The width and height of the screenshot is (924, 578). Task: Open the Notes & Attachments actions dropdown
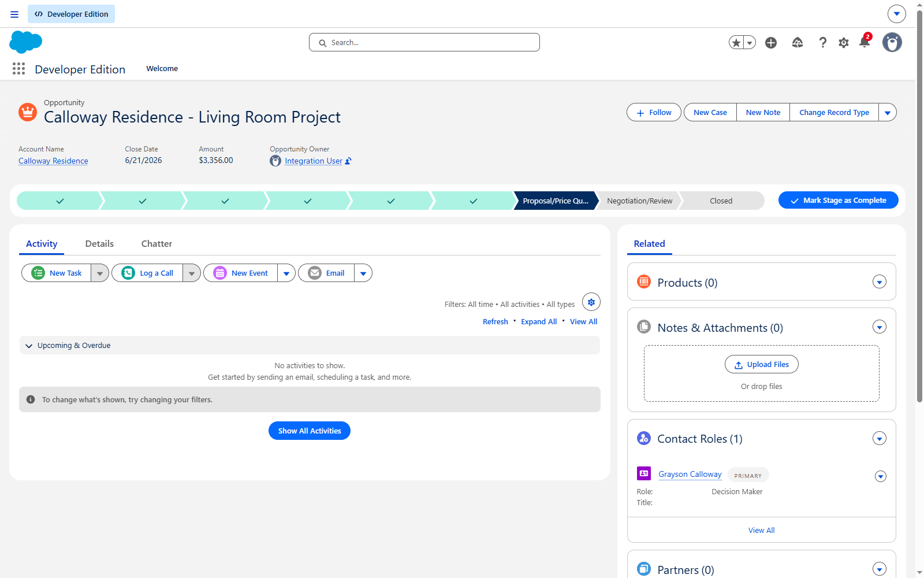(880, 327)
